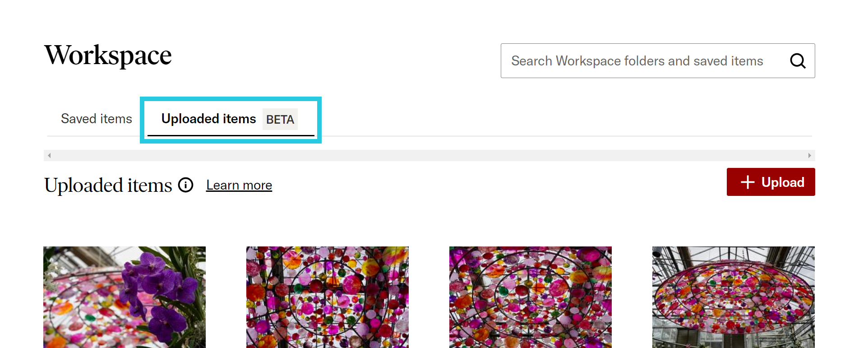Viewport: 868px width, 348px height.
Task: Open the Learn more link
Action: point(239,185)
